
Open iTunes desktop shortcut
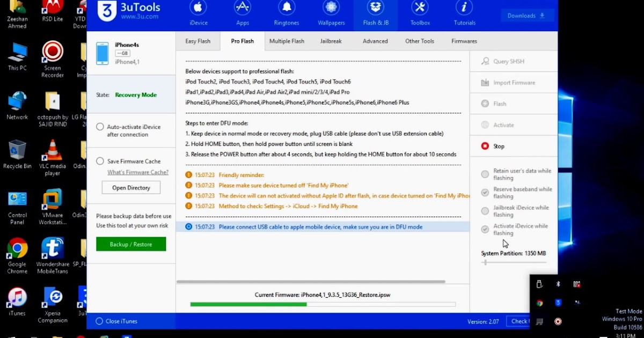(17, 302)
